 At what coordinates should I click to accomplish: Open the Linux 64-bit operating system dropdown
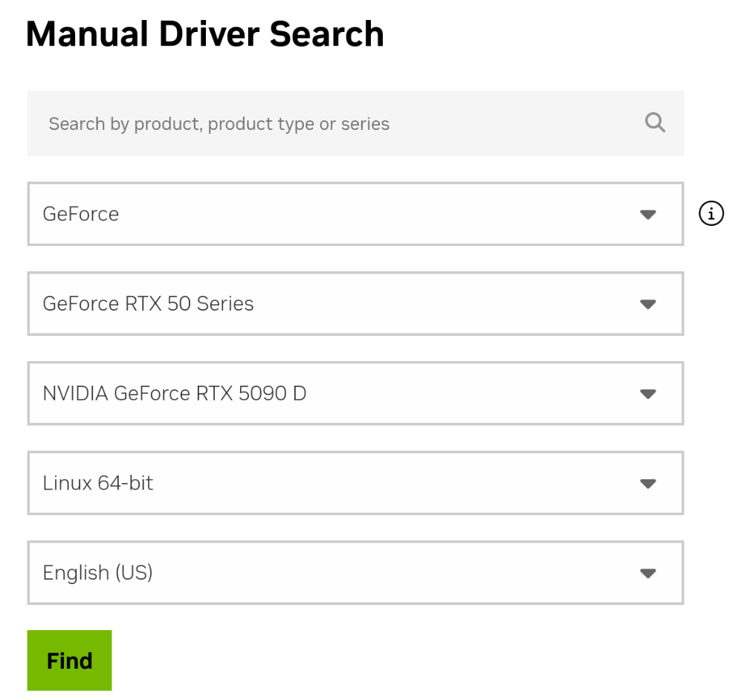pos(355,483)
